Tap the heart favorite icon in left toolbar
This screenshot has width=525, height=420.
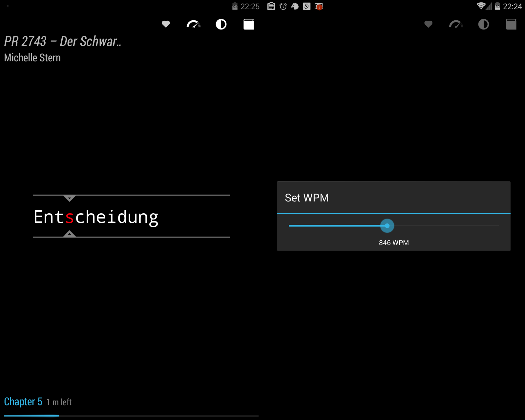(x=166, y=24)
